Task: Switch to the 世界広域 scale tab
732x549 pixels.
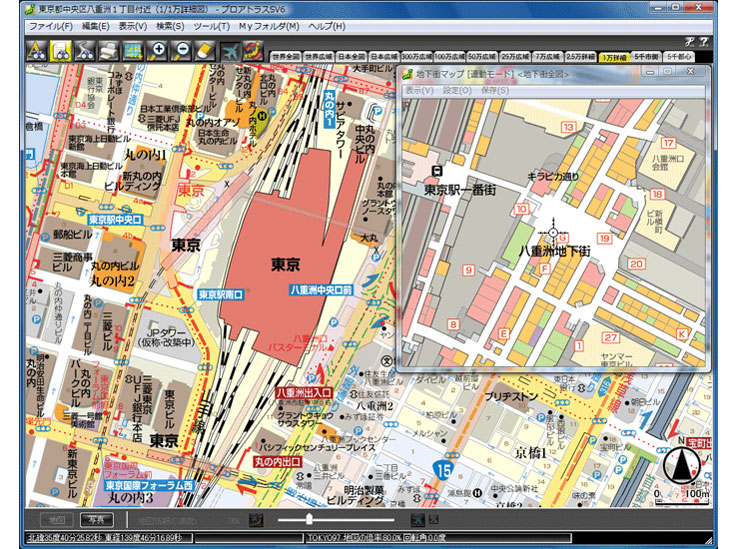Action: click(x=319, y=57)
